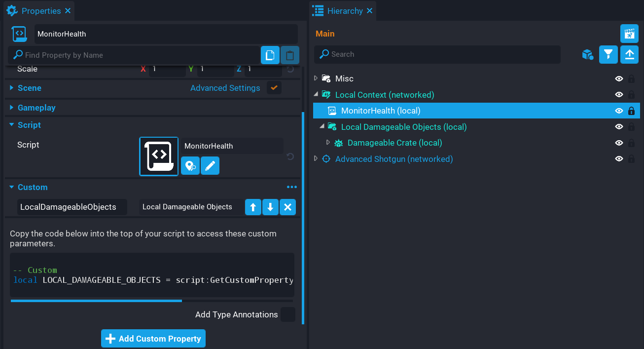The image size is (644, 349).
Task: Click the paste properties icon
Action: (290, 55)
